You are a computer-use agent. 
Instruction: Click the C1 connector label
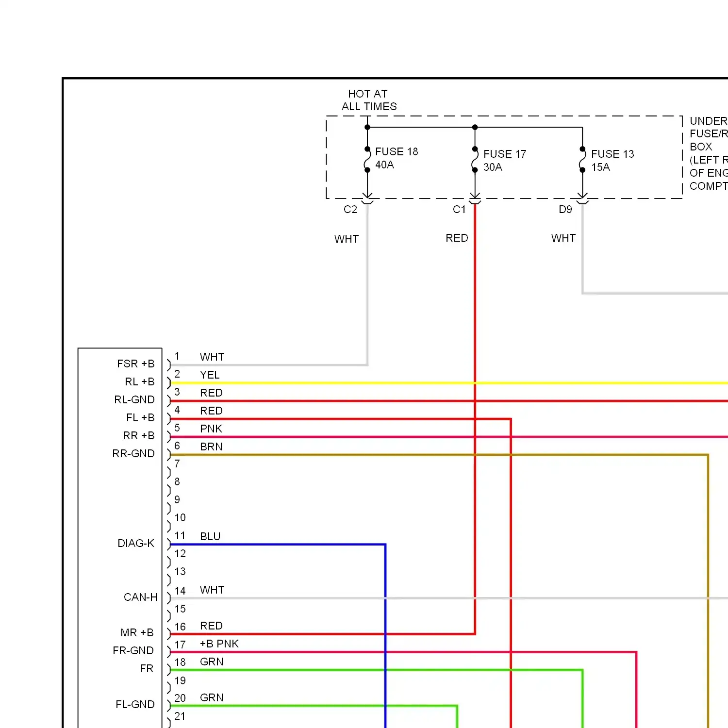pos(459,209)
